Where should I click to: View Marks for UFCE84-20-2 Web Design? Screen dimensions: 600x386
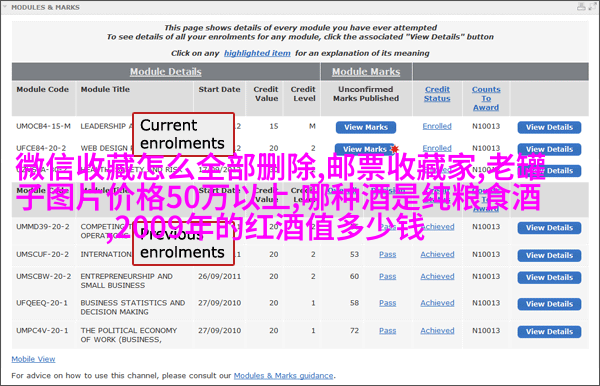(x=364, y=149)
